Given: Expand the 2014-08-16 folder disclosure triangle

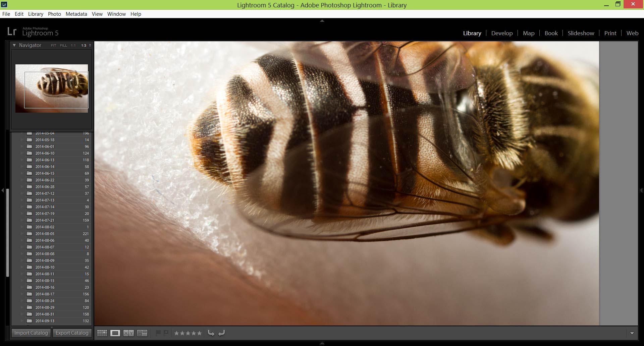Looking at the screenshot, I should 22,287.
